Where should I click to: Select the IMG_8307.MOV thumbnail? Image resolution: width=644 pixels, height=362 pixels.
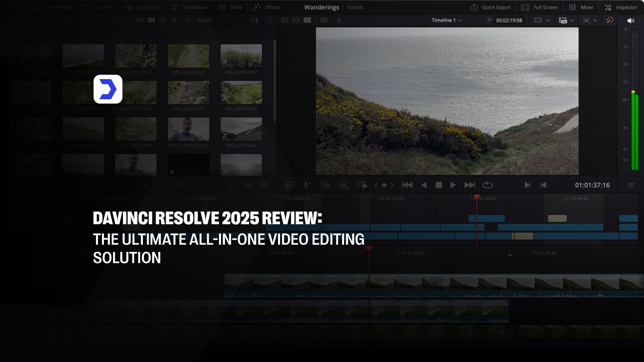(241, 93)
